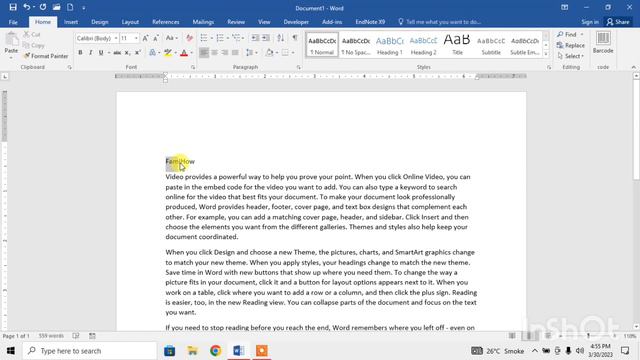This screenshot has height=360, width=640.
Task: Open the font color dropdown arrow
Action: pos(191,53)
